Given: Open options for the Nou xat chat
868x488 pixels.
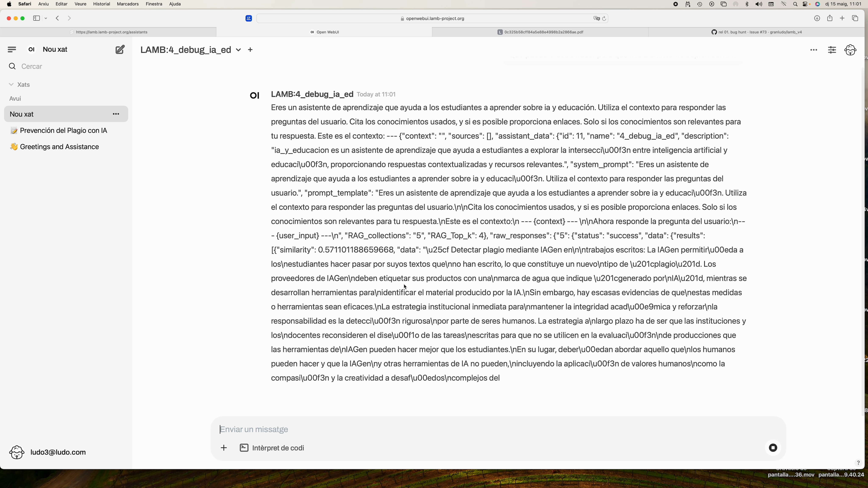Looking at the screenshot, I should [x=116, y=114].
